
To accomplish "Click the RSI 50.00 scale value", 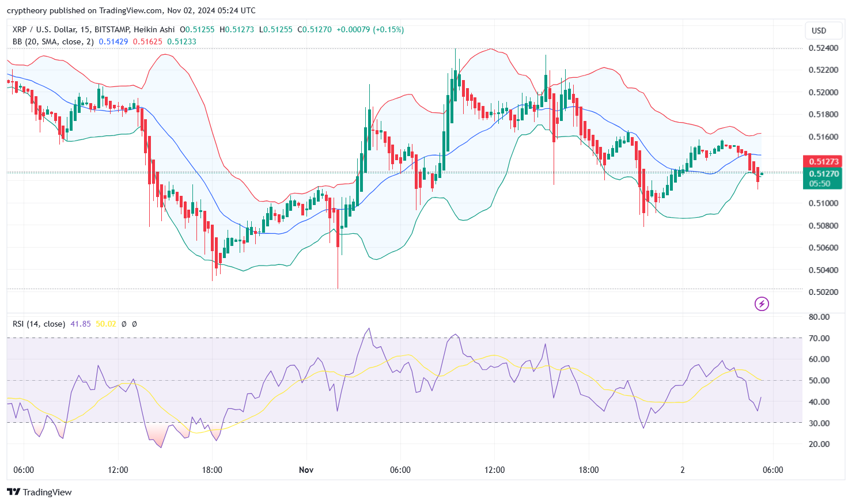I will click(x=819, y=380).
